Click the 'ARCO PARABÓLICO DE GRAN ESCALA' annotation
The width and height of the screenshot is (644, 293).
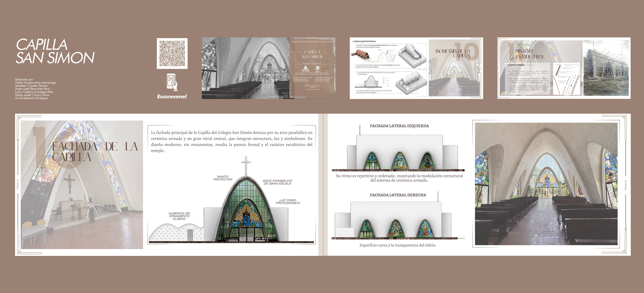click(x=277, y=182)
